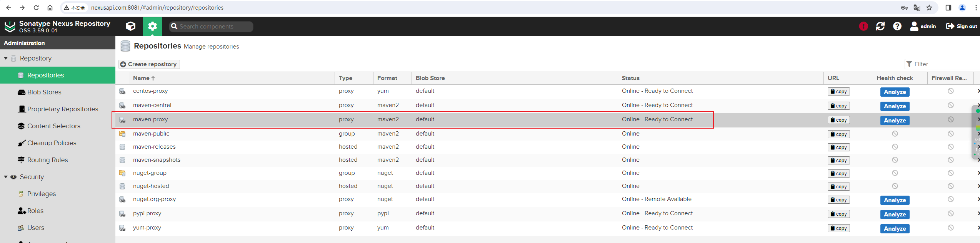Click Create repository button
This screenshot has height=243, width=980.
pos(149,64)
